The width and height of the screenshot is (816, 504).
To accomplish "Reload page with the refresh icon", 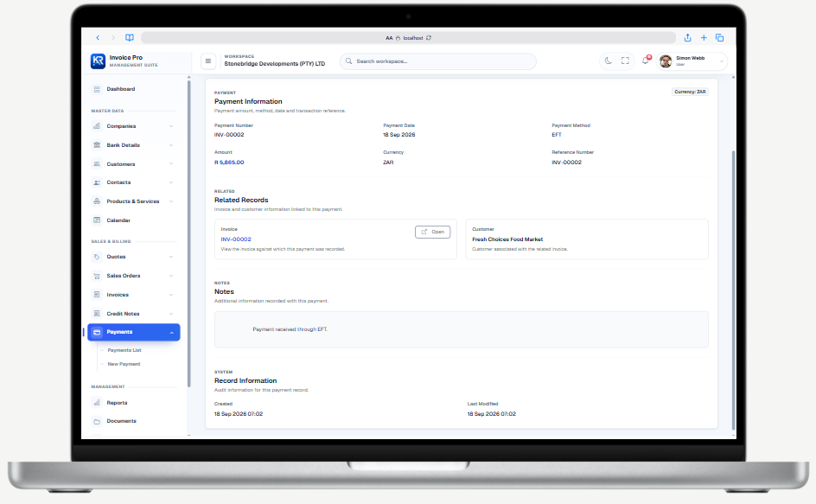I will click(429, 38).
